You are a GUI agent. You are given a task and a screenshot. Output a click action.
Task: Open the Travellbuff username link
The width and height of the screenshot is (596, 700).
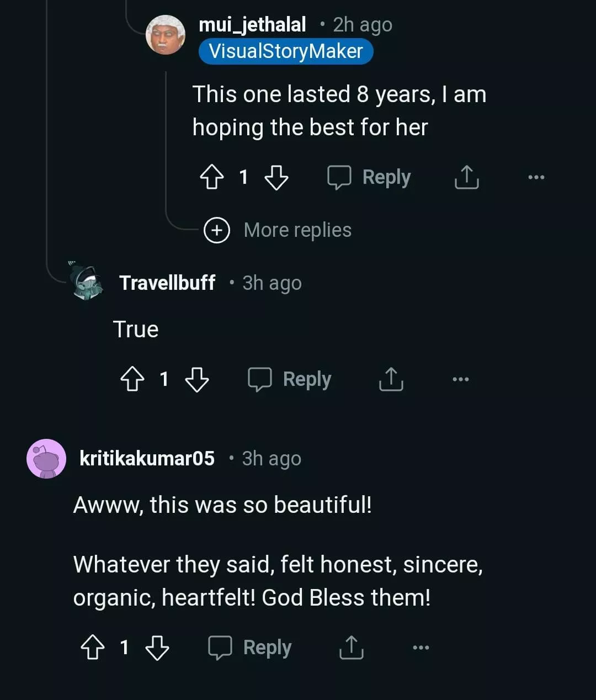coord(167,283)
